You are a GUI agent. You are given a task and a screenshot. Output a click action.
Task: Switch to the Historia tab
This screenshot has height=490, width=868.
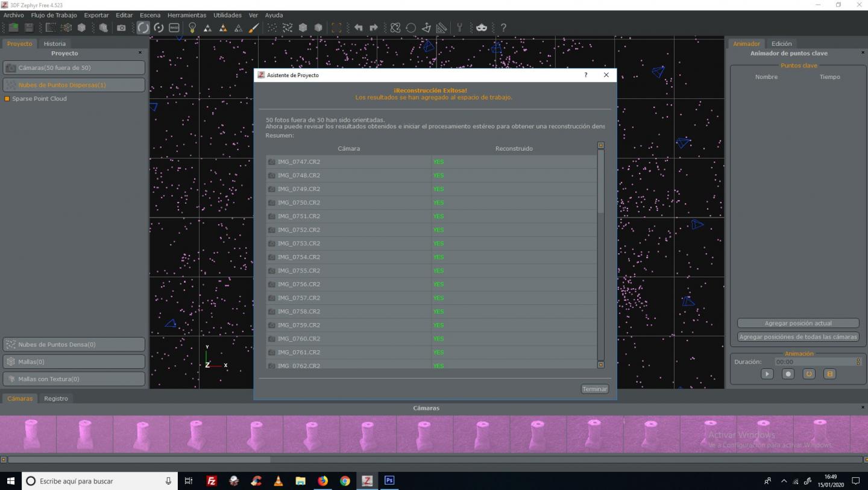pos(54,43)
